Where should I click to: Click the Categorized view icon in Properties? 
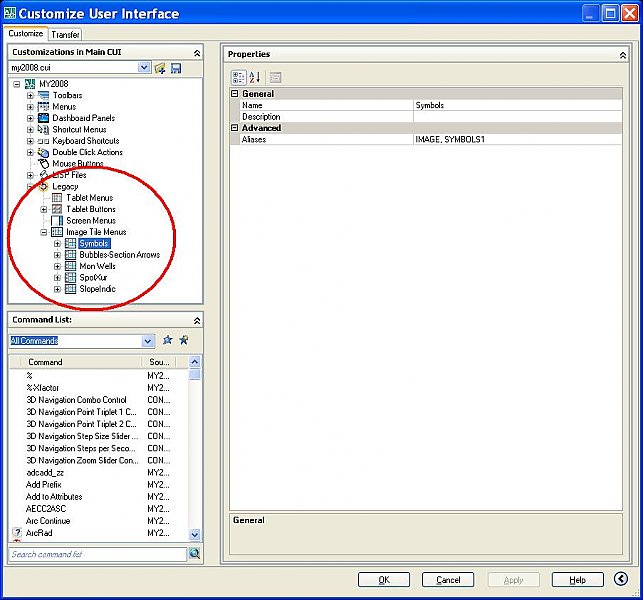click(x=239, y=77)
